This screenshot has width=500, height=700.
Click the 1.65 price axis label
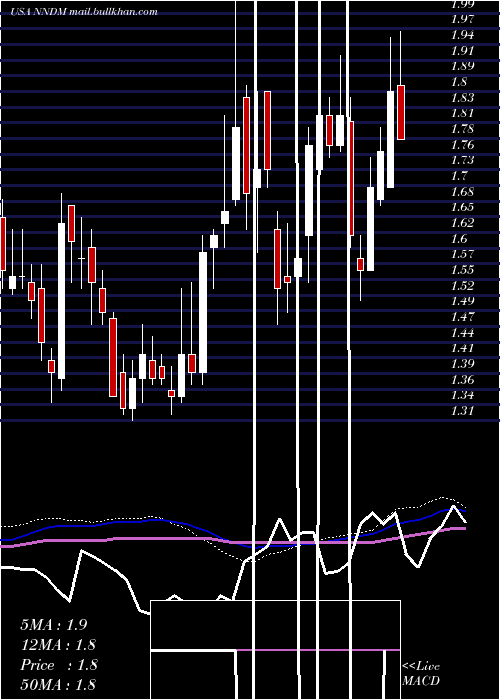(x=462, y=207)
